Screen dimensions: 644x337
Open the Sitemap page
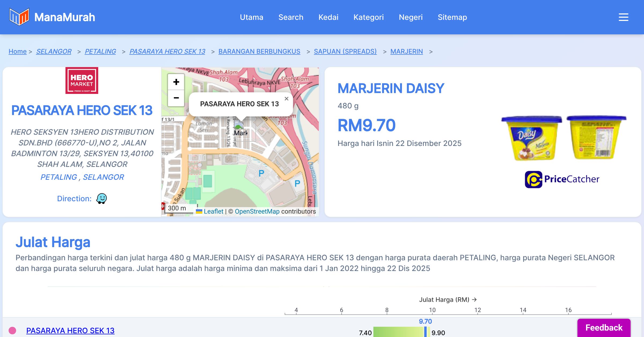click(452, 17)
